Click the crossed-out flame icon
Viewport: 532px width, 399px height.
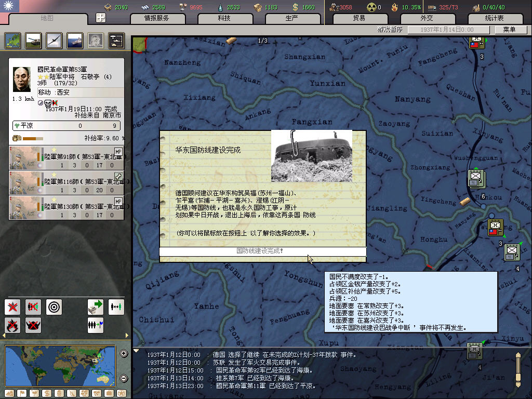tap(12, 325)
